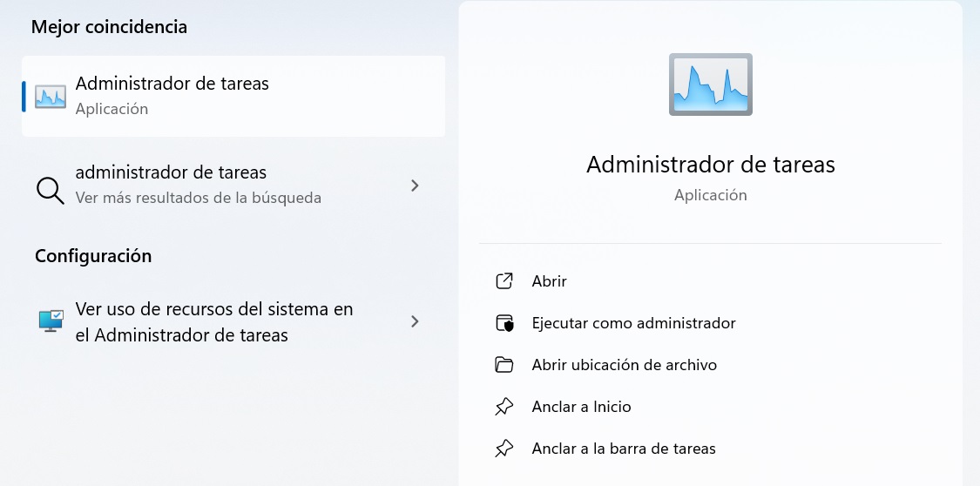The height and width of the screenshot is (486, 980).
Task: Open Ver más resultados de la búsqueda
Action: (x=198, y=198)
